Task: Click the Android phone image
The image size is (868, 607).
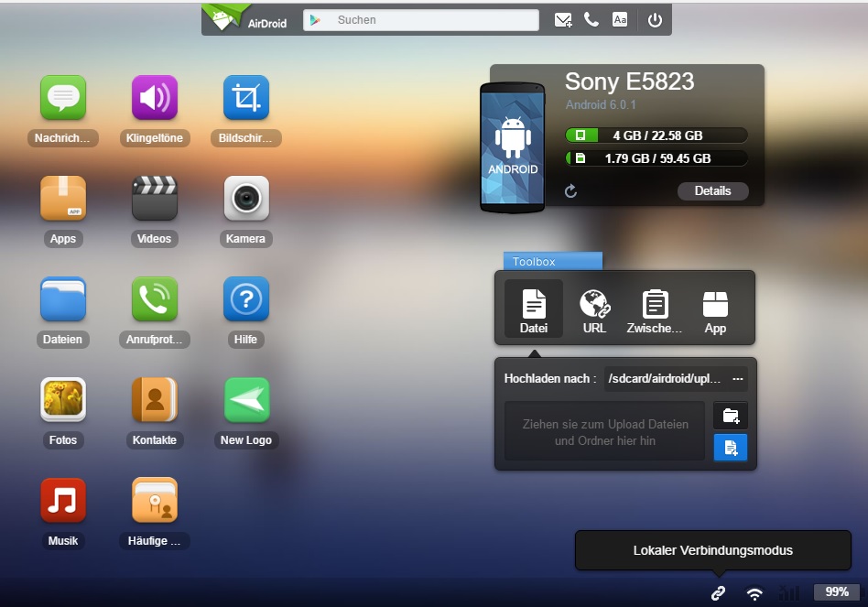Action: coord(513,147)
